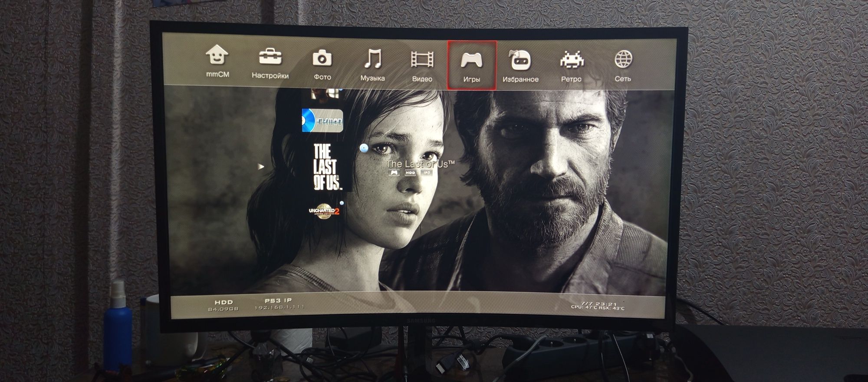Select the blue-disc game entry above The Last of Us
Screen dimensions: 868x382
click(x=322, y=120)
